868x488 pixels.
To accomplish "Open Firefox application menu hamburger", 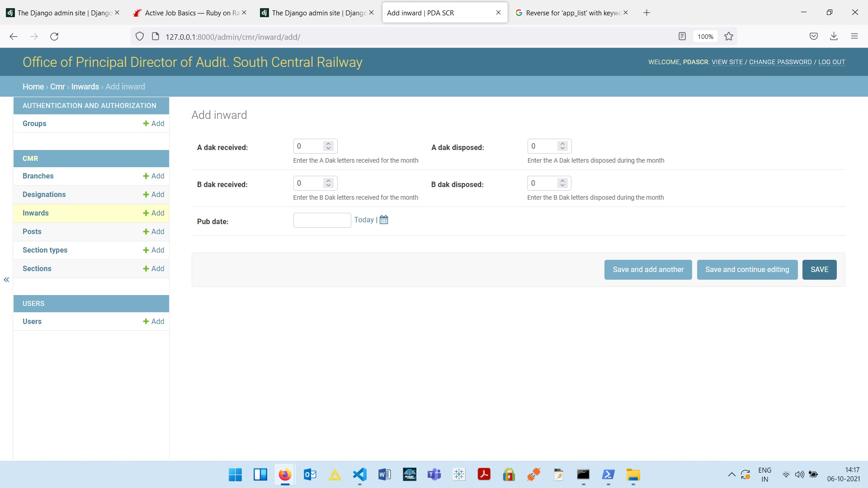I will pos(854,37).
